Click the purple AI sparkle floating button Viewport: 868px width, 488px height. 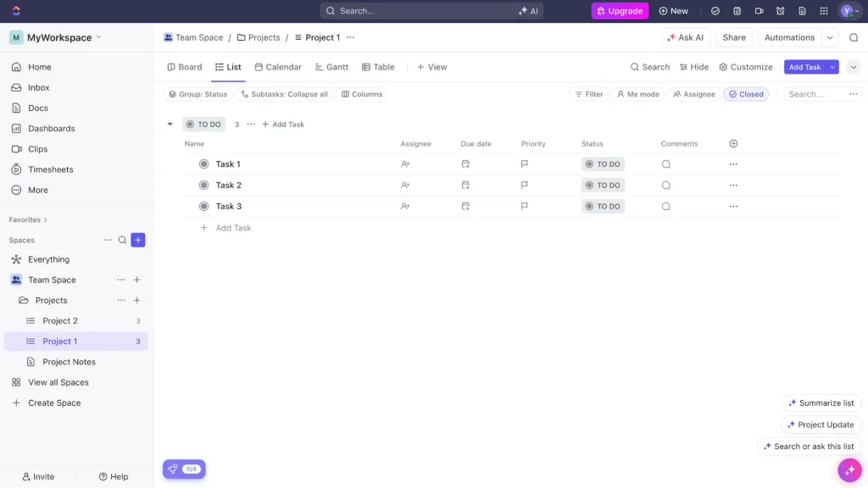[849, 469]
